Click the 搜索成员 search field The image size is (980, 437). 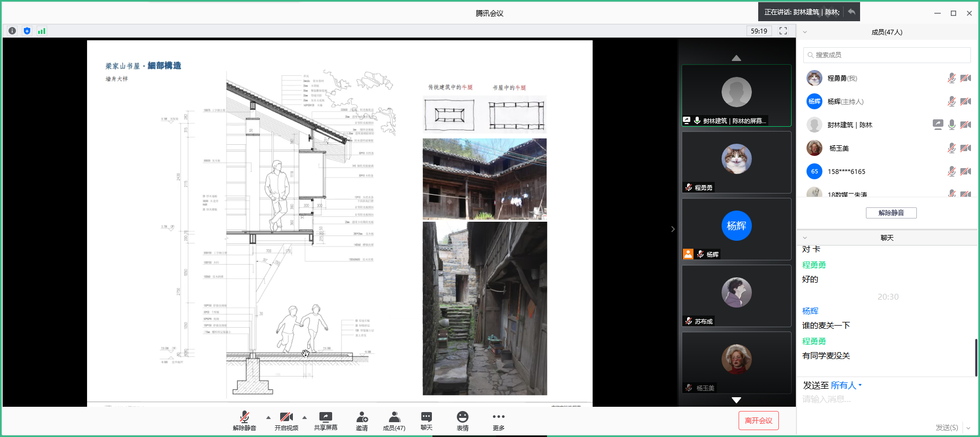887,55
